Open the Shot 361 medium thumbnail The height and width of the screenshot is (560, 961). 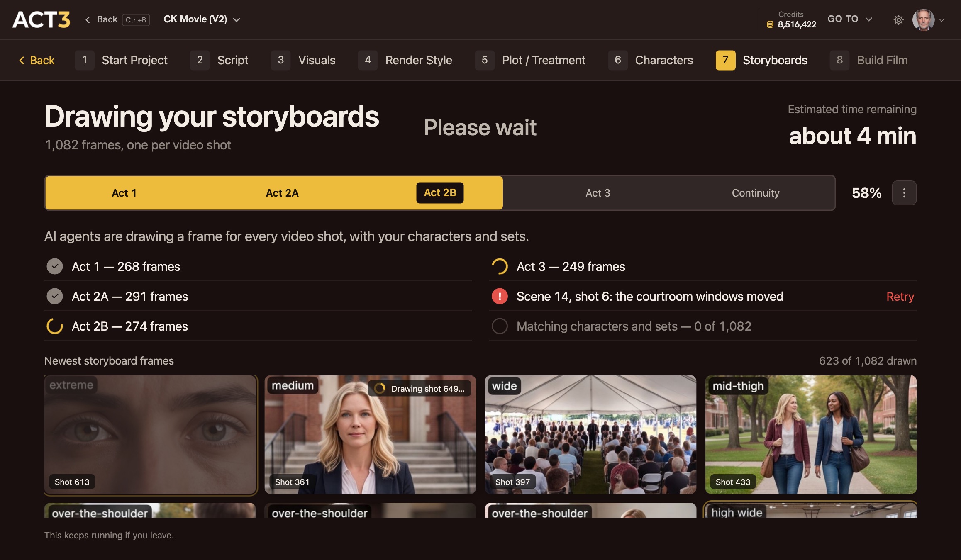coord(370,435)
